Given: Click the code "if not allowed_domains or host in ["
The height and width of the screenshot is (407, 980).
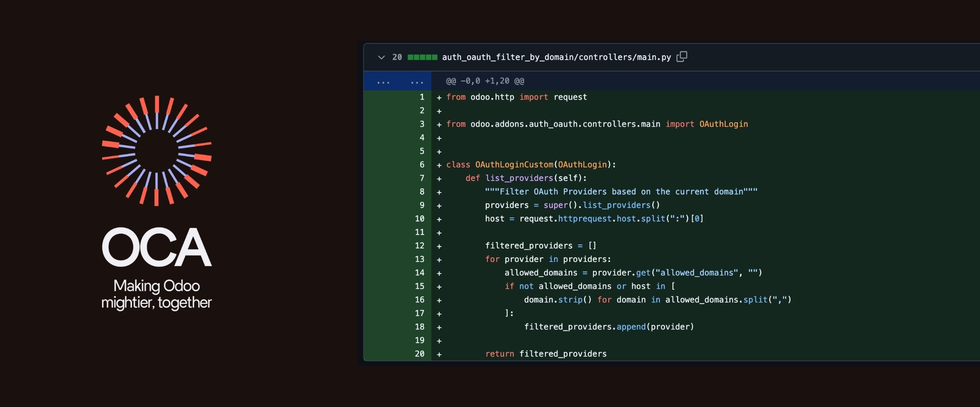Looking at the screenshot, I should (x=590, y=286).
